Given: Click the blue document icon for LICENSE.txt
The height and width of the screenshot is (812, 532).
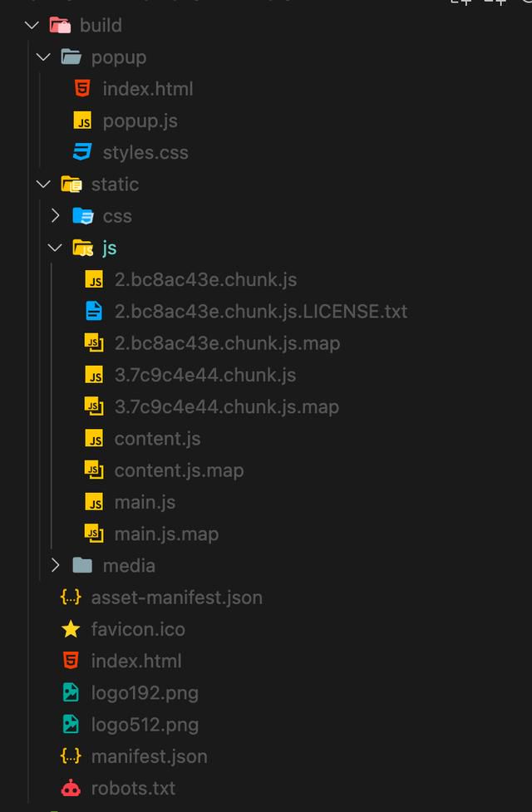Looking at the screenshot, I should click(94, 311).
